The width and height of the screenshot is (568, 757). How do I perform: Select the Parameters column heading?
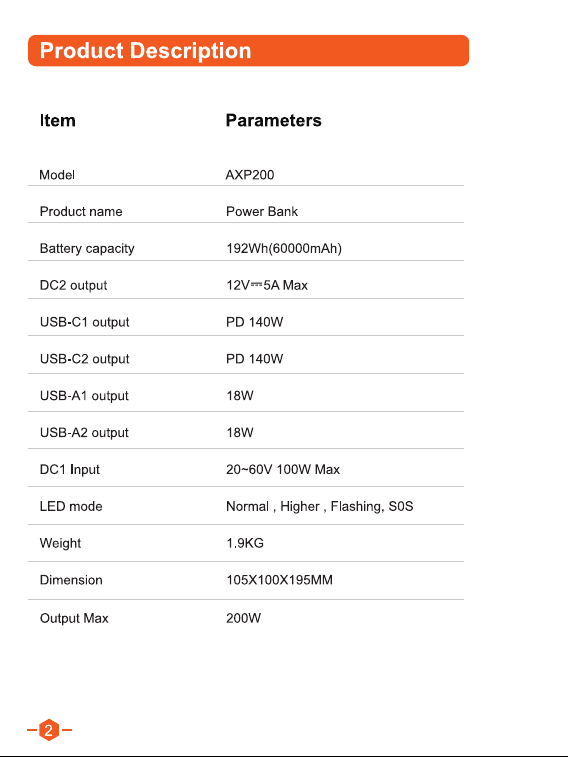(274, 120)
